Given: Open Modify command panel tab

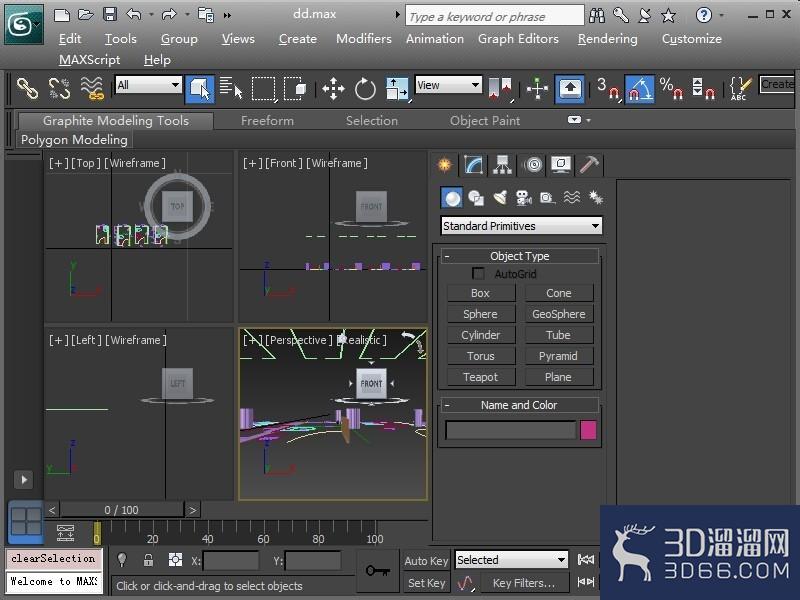Looking at the screenshot, I should (474, 165).
